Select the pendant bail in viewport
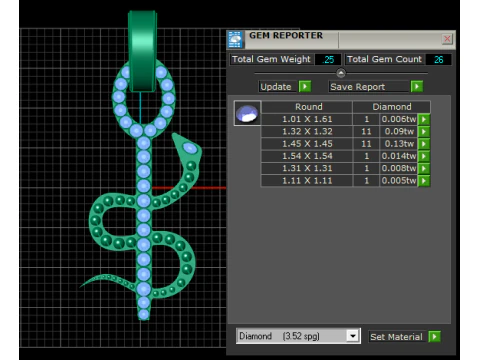The image size is (480, 360). [142, 51]
